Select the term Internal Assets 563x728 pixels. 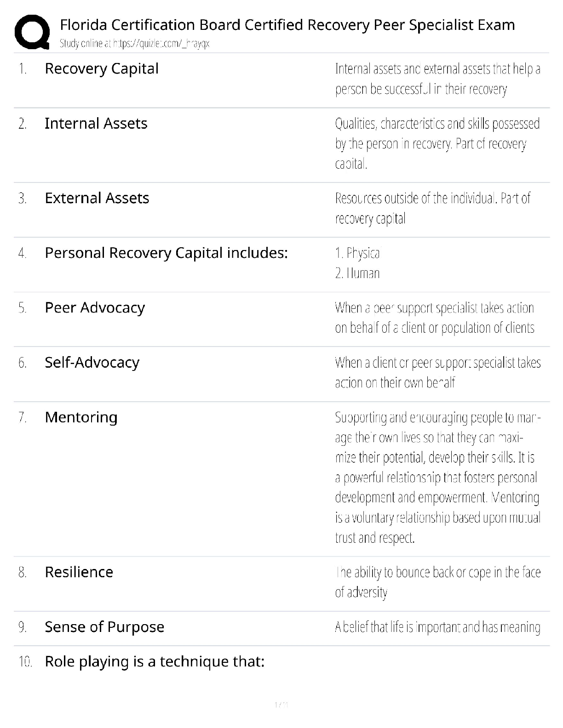click(x=96, y=123)
